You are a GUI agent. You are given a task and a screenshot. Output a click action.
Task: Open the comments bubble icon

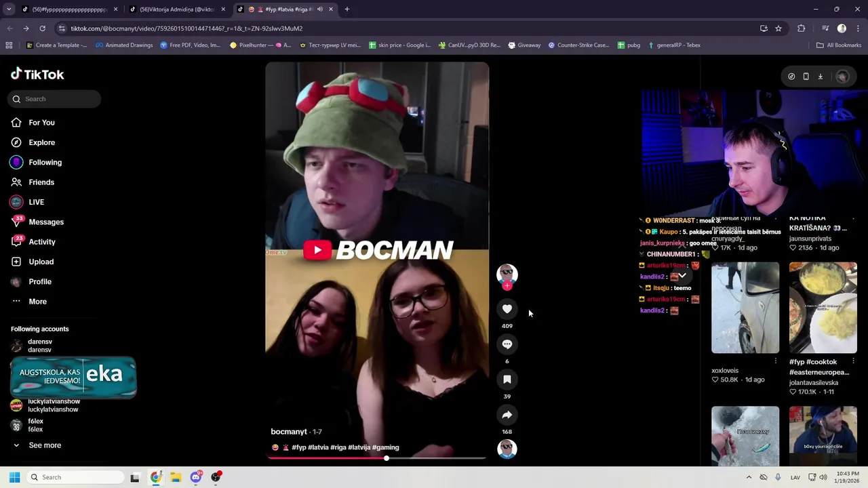point(507,344)
